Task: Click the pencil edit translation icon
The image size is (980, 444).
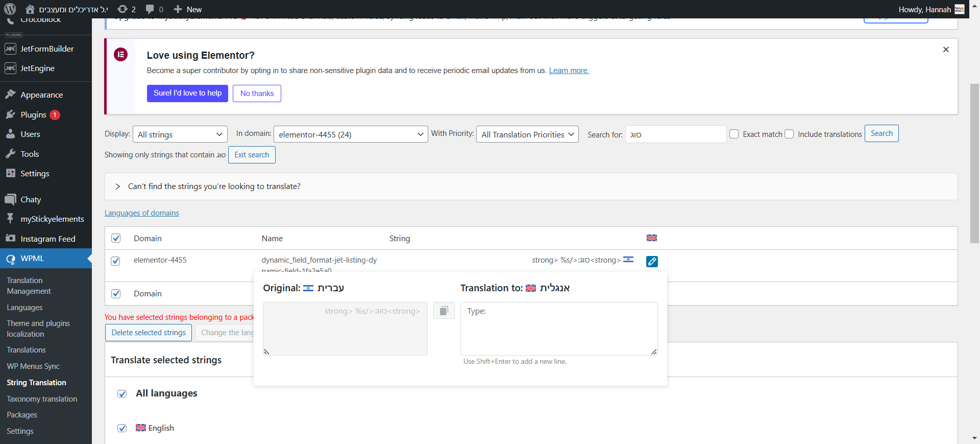Action: pyautogui.click(x=652, y=262)
